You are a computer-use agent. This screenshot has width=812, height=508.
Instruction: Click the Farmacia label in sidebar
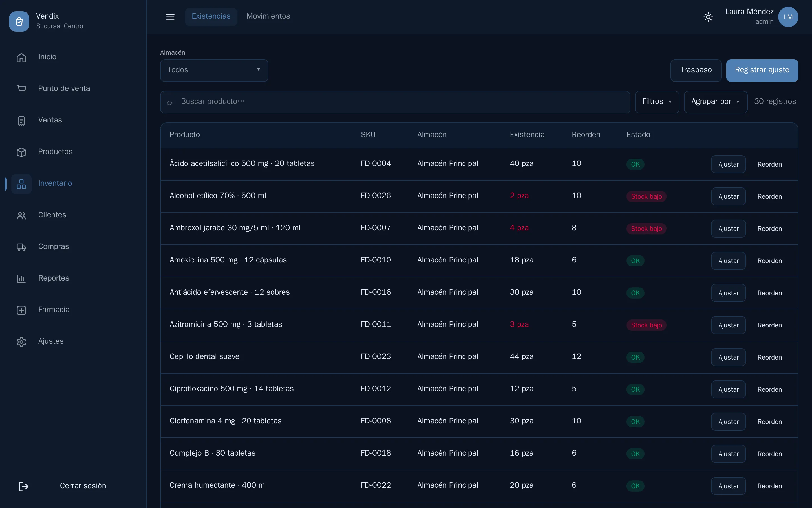54,309
